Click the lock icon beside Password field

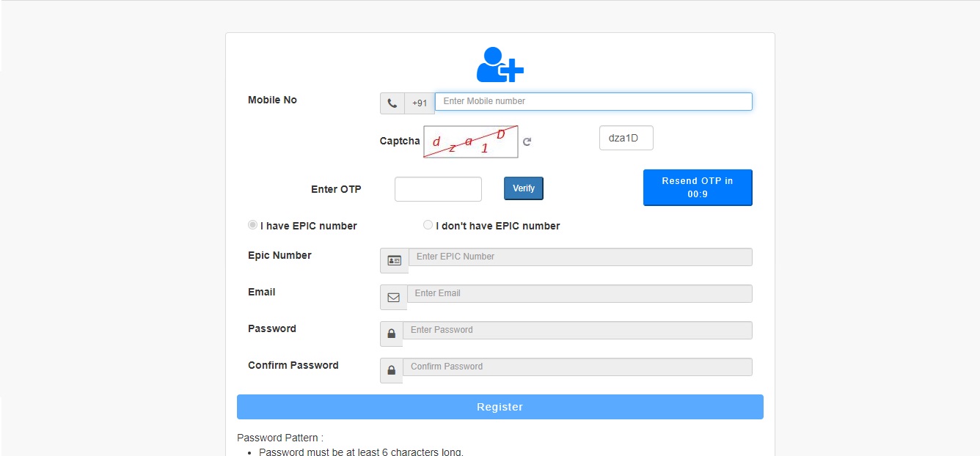point(392,334)
